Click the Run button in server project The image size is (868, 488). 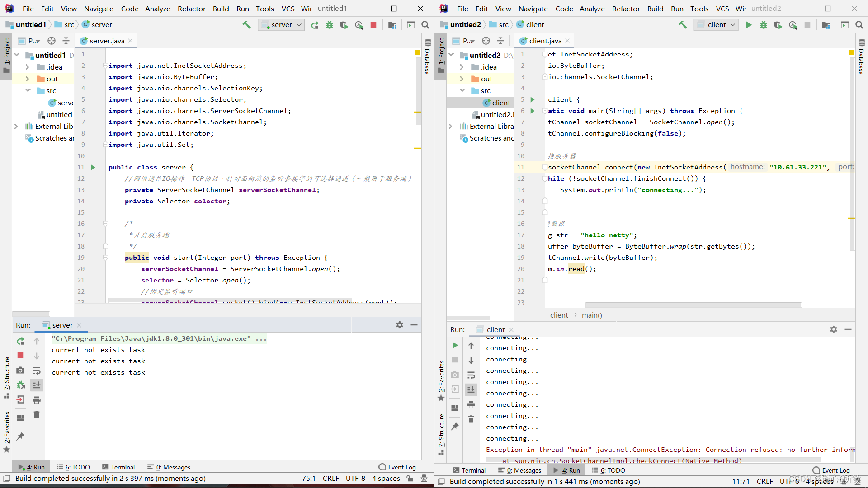coord(315,24)
